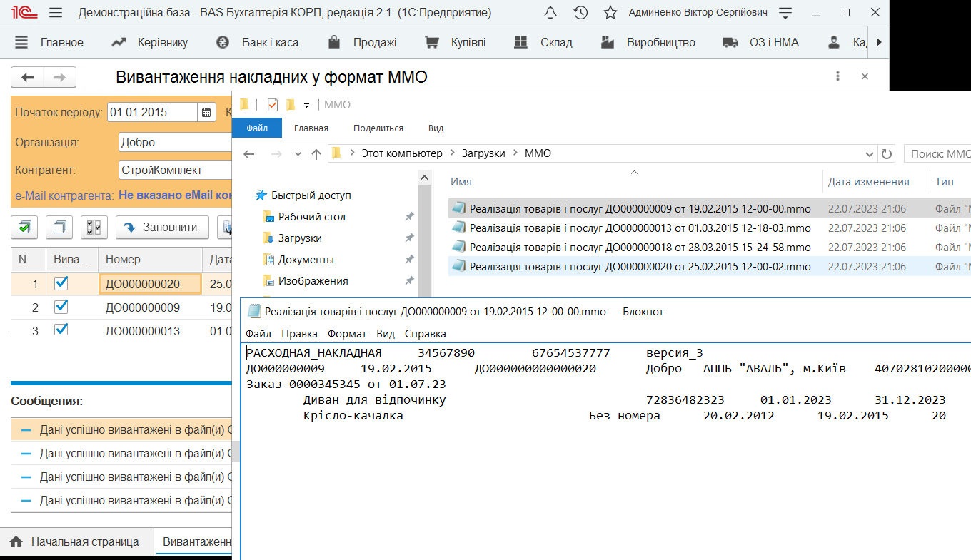Open the Купівлі section
This screenshot has height=560, width=971.
[x=456, y=42]
